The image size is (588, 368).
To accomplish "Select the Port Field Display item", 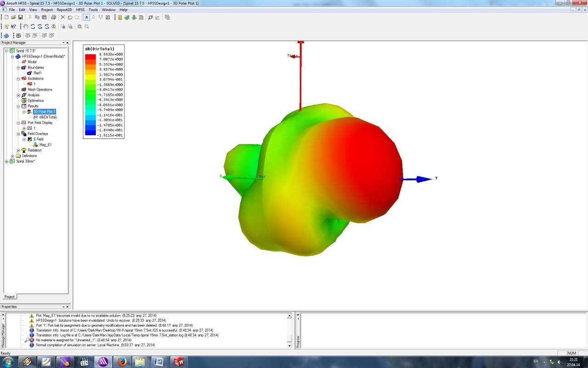I will 40,123.
